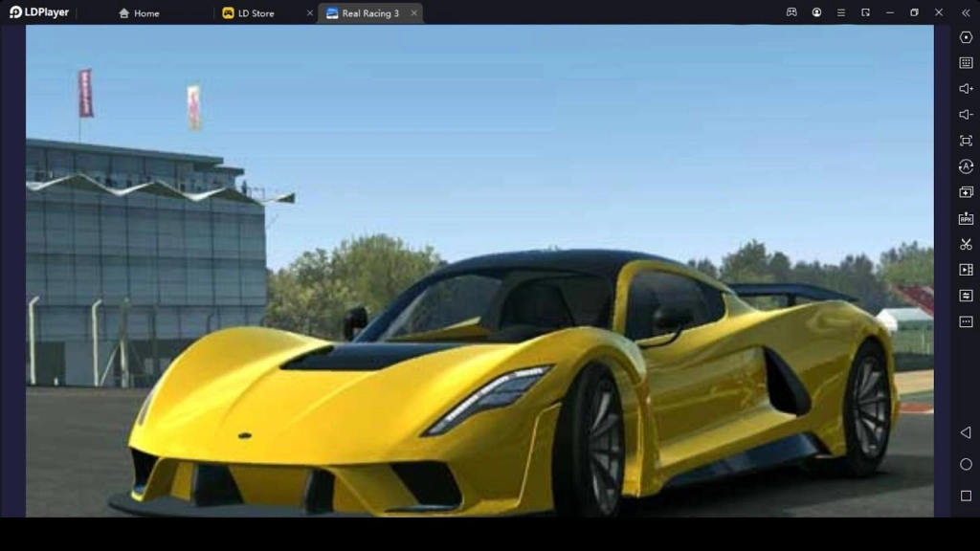
Task: Open the hamburger menu in title bar
Action: click(840, 12)
